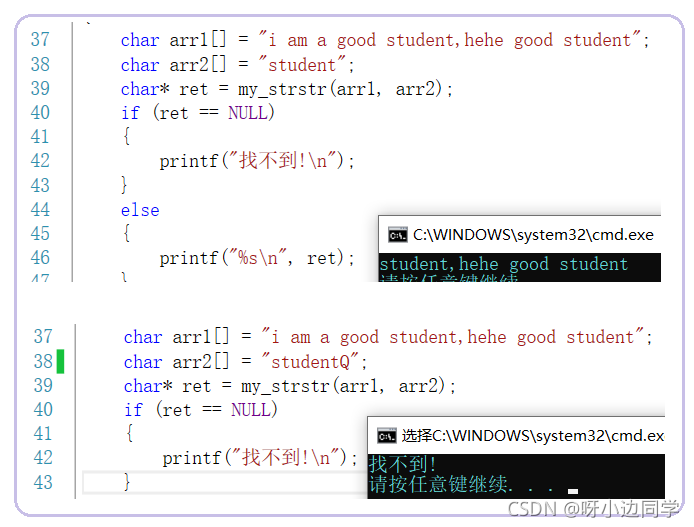Screen dimensions: 694x527
Task: Click upper line 40 'if (ret == NULL)'
Action: (x=198, y=113)
